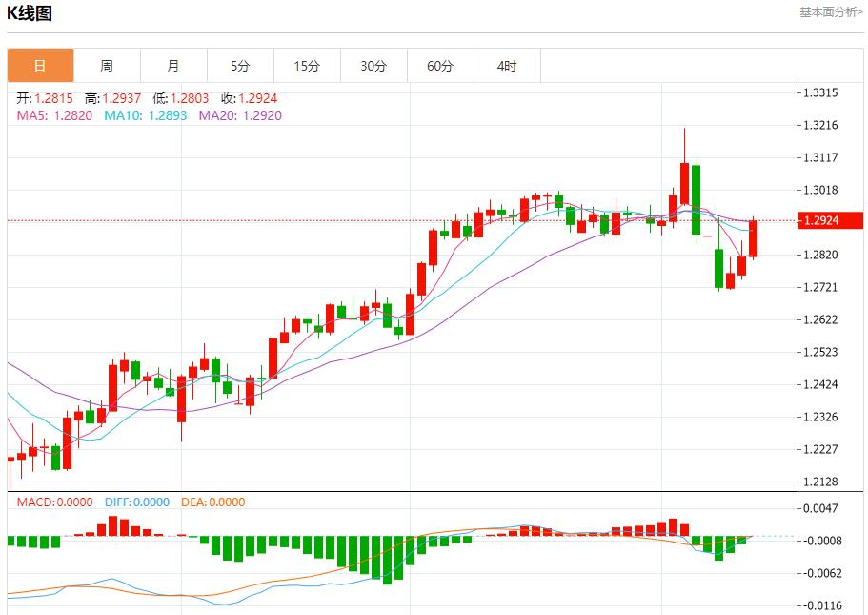
Task: Click the DEA value label
Action: (x=212, y=502)
